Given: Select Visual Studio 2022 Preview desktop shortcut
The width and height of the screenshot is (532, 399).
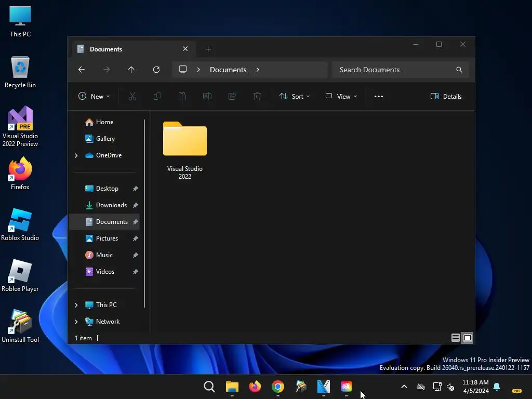Looking at the screenshot, I should pos(20,127).
